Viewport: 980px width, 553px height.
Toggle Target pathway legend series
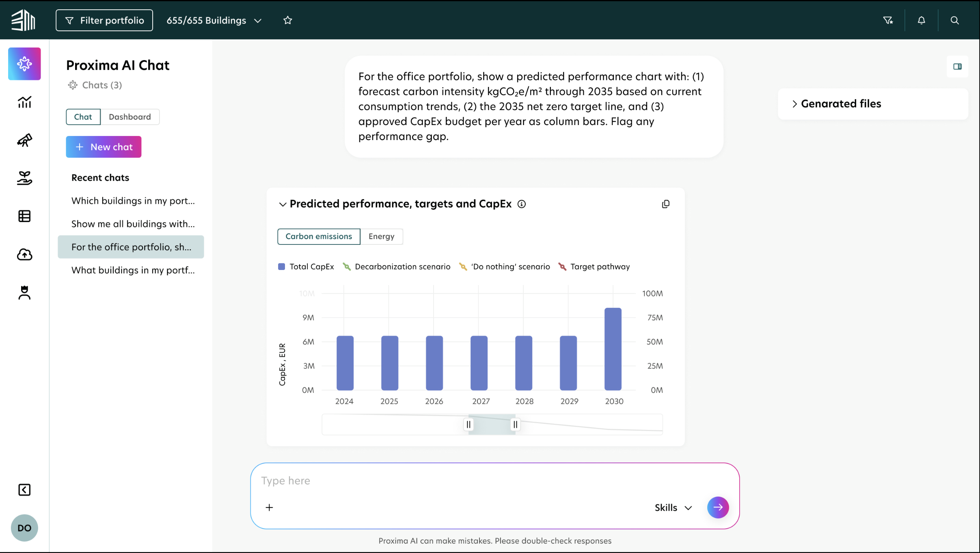tap(594, 267)
